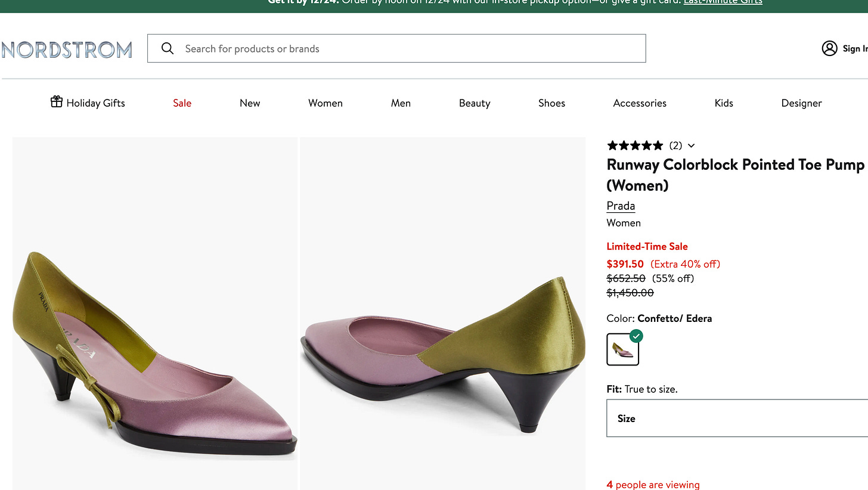Click the review count (2)
Viewport: 868px width, 490px height.
(675, 145)
